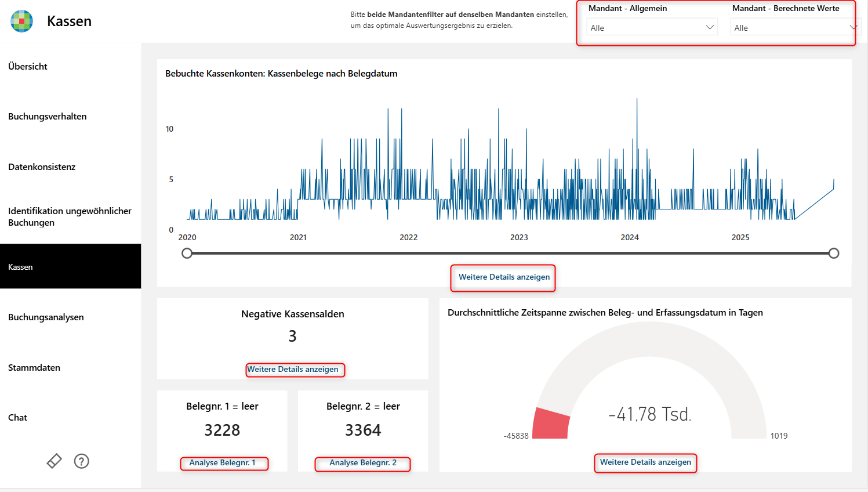Click the gauge value -41,78 Tsd.
Image resolution: width=868 pixels, height=492 pixels.
click(x=650, y=414)
